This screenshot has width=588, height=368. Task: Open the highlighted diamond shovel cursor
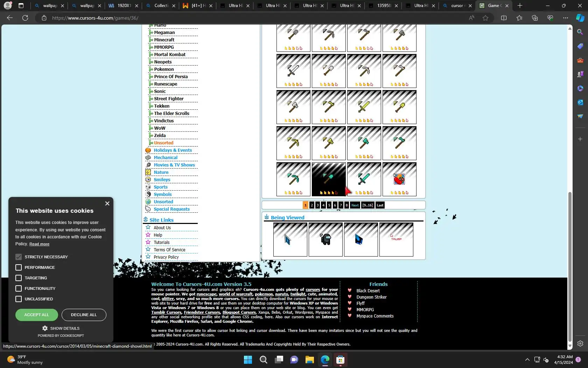329,179
